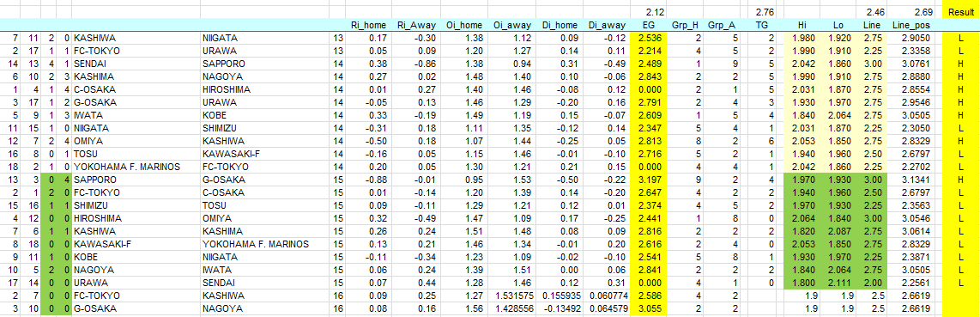
Task: Select the EG value 2.489
Action: tap(648, 64)
